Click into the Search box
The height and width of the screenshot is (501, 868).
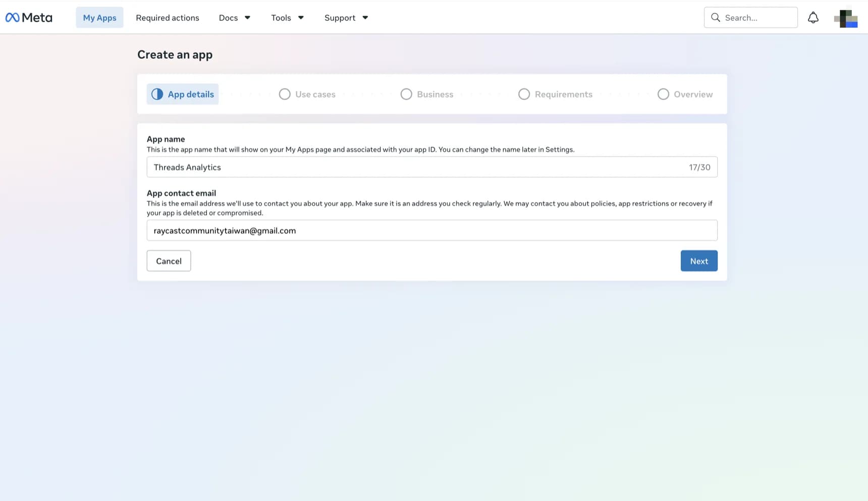750,18
